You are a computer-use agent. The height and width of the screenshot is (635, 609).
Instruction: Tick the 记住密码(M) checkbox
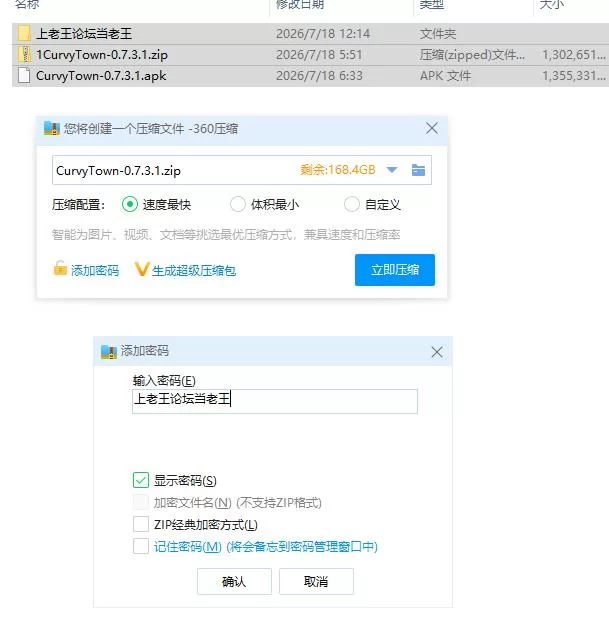coord(141,546)
